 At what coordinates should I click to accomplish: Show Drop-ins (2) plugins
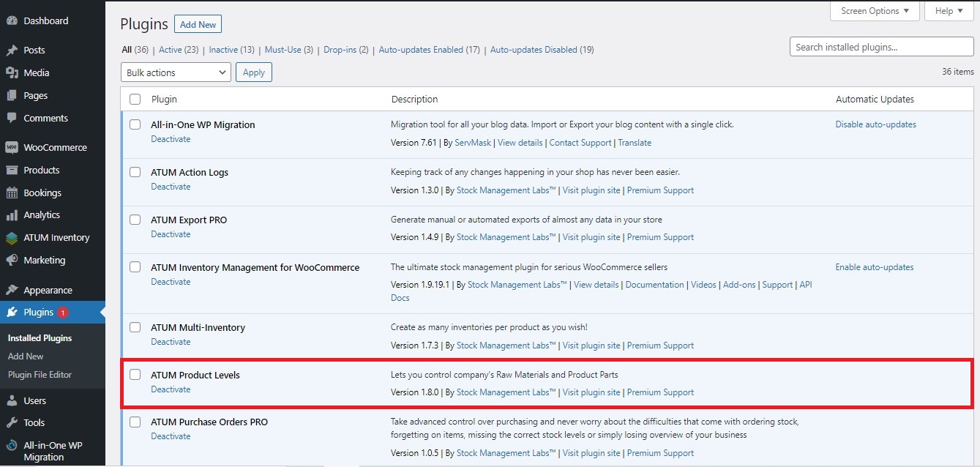coord(345,50)
